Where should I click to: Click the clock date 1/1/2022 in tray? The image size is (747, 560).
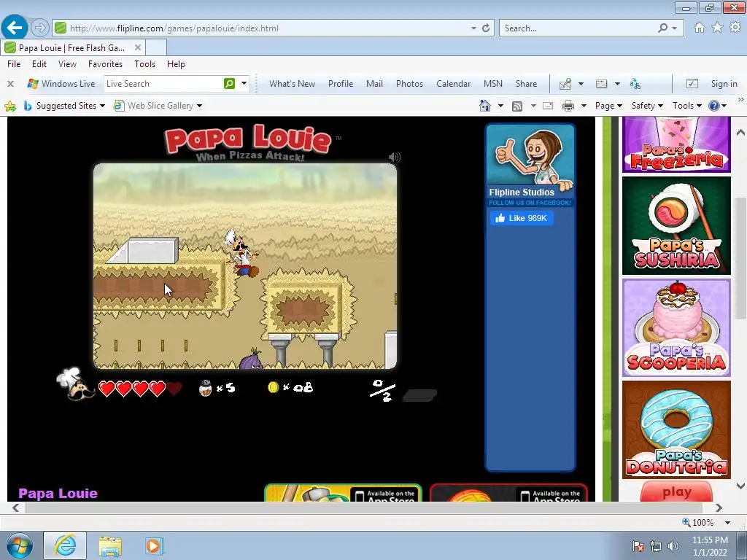(709, 553)
